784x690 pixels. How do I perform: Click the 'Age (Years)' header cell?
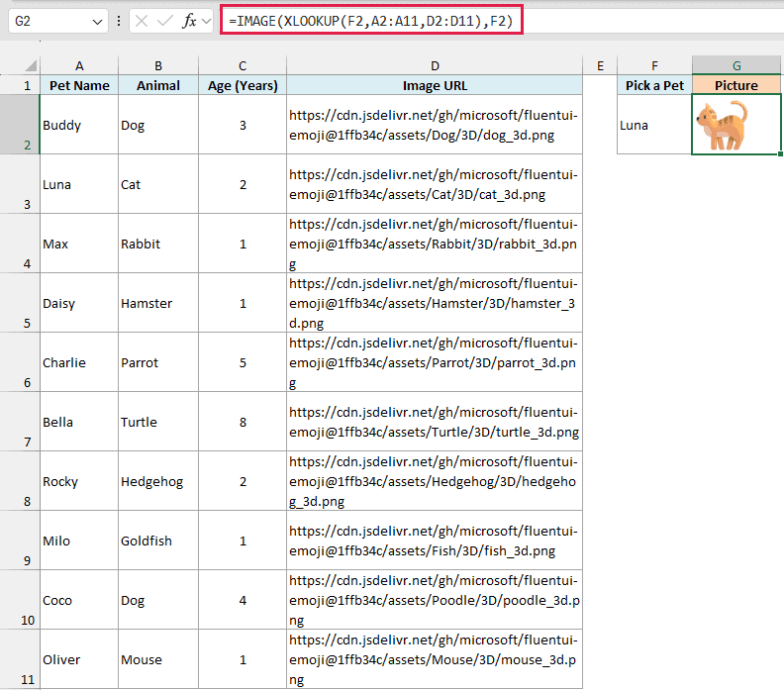(x=243, y=85)
